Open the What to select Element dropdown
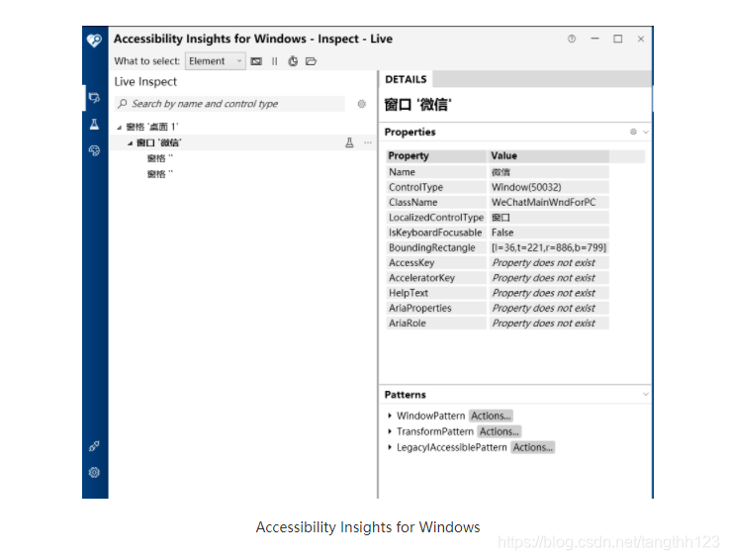 [216, 61]
